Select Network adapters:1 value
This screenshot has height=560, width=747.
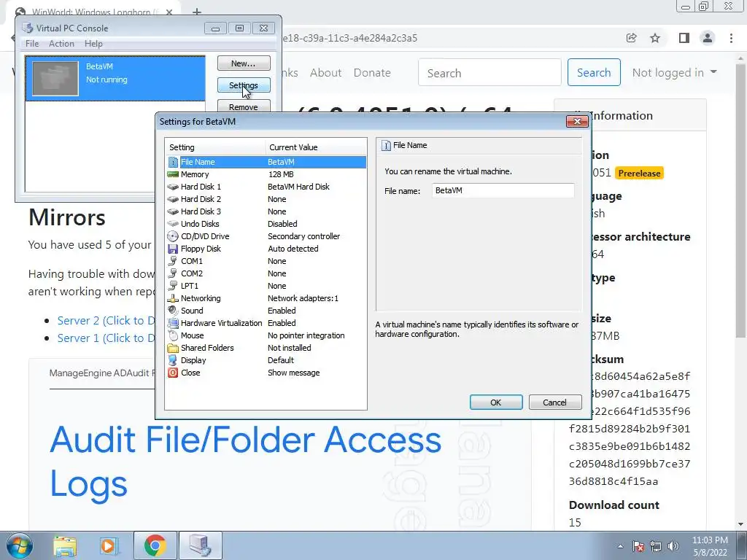pos(303,298)
